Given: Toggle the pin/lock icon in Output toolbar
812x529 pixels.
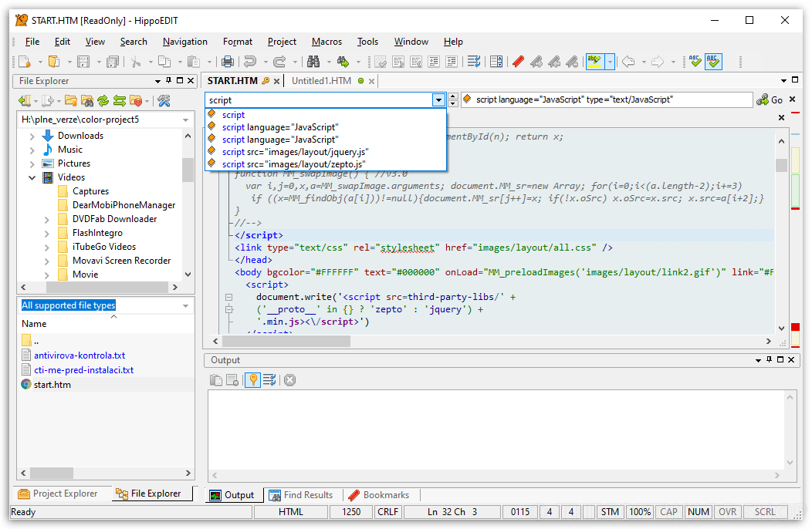Looking at the screenshot, I should [252, 379].
